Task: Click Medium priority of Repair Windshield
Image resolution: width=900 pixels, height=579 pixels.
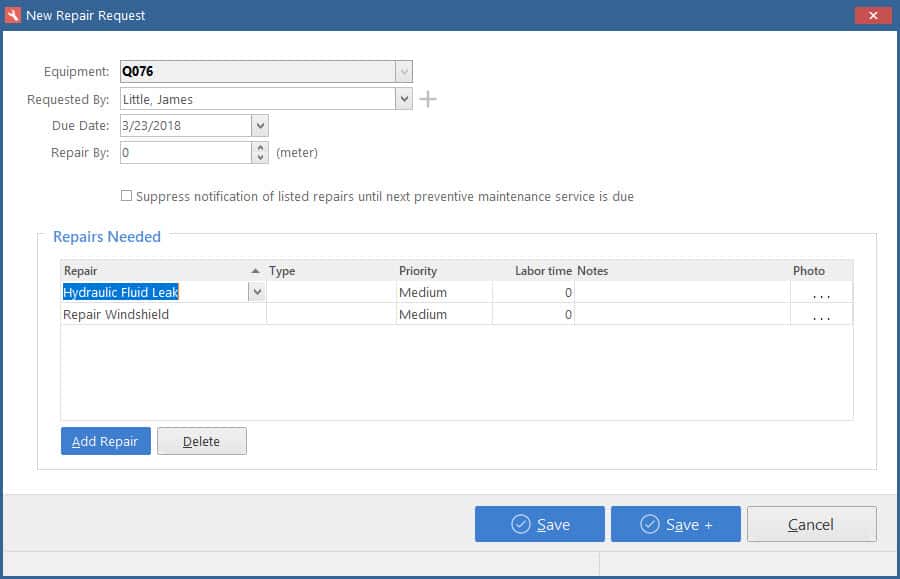Action: [444, 314]
